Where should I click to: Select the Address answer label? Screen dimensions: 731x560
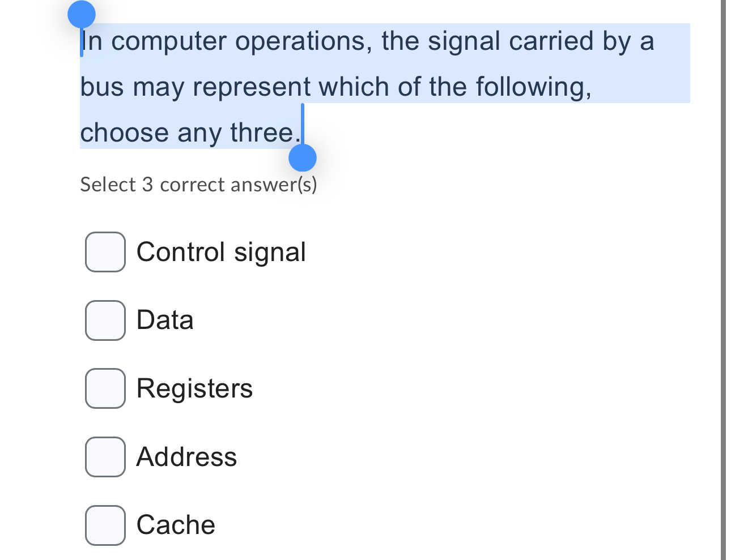pyautogui.click(x=186, y=456)
